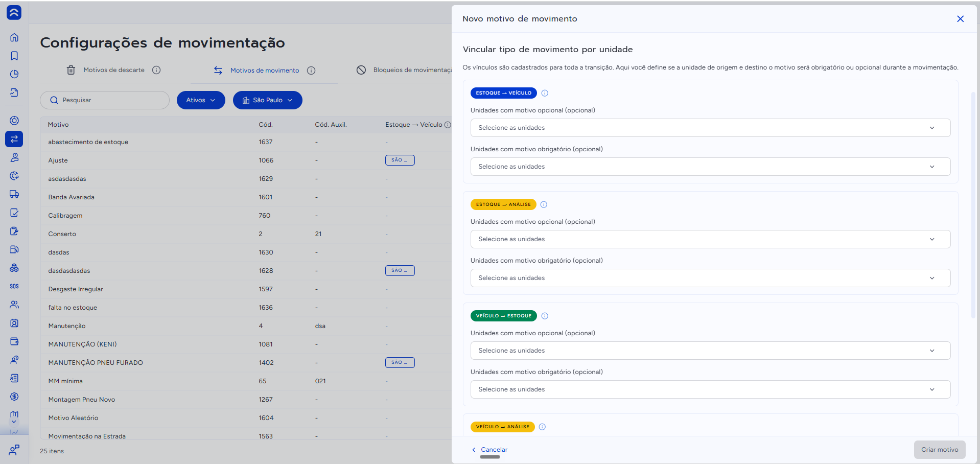Click info icon beside ESTOQUE → ANÁLISE badge
Viewport: 980px width, 464px height.
coord(544,204)
